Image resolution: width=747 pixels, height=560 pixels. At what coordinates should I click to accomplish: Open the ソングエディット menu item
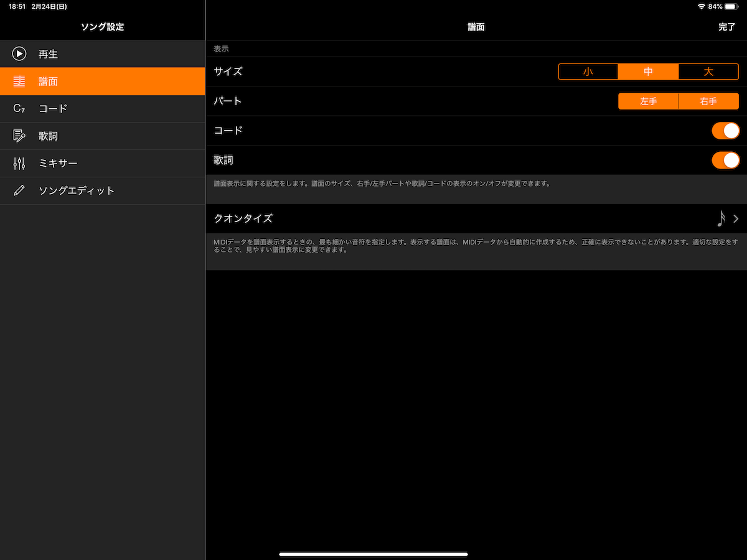(x=103, y=190)
